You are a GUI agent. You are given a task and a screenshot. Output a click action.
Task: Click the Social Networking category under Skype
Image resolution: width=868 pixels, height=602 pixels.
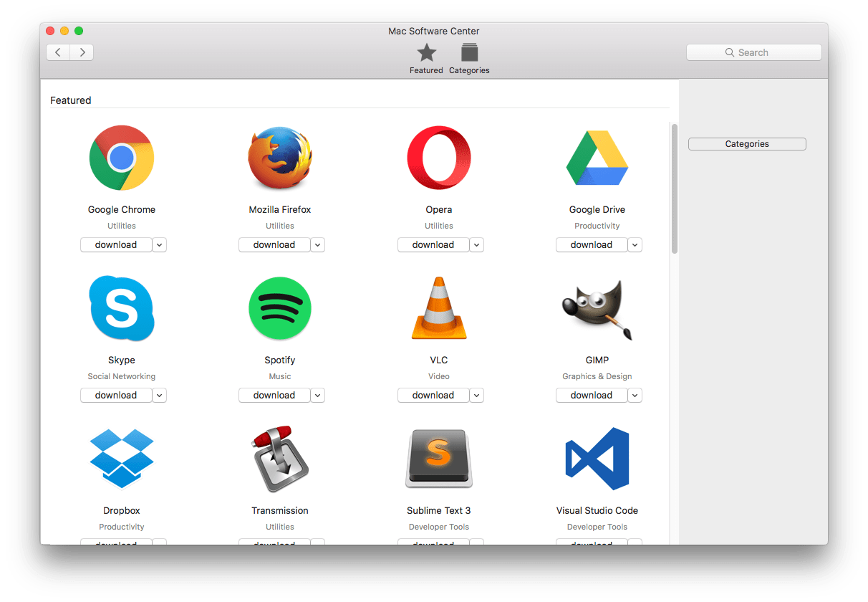pyautogui.click(x=122, y=376)
